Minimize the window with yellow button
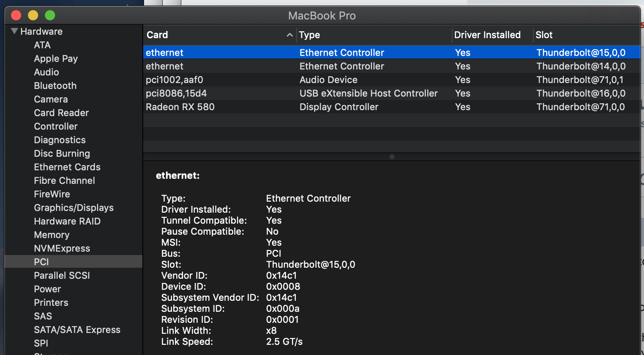 coord(33,15)
